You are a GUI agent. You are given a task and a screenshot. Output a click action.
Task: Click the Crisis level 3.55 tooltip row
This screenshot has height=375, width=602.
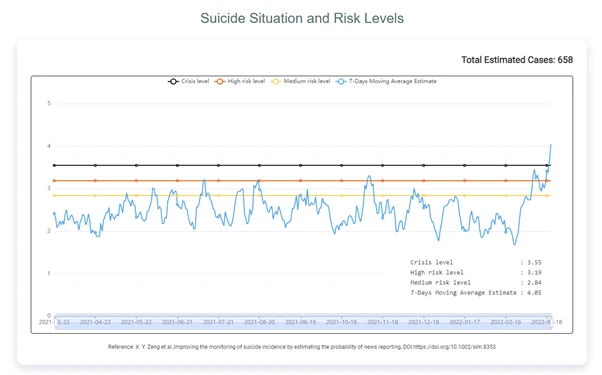[476, 263]
